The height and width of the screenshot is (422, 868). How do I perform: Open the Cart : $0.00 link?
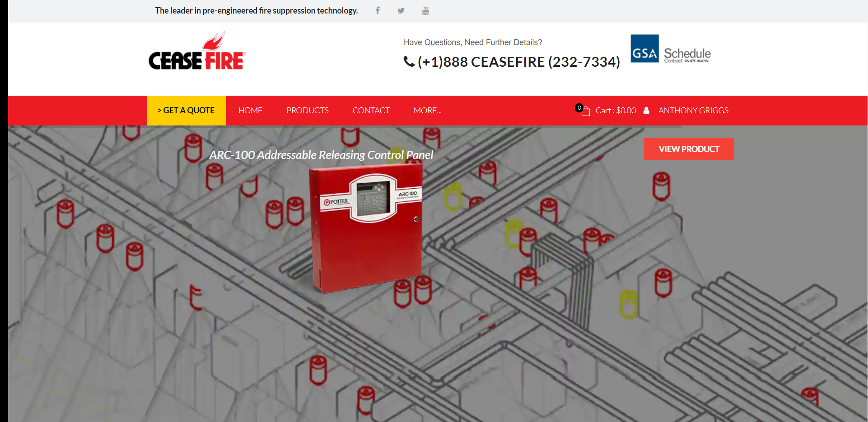pyautogui.click(x=616, y=110)
